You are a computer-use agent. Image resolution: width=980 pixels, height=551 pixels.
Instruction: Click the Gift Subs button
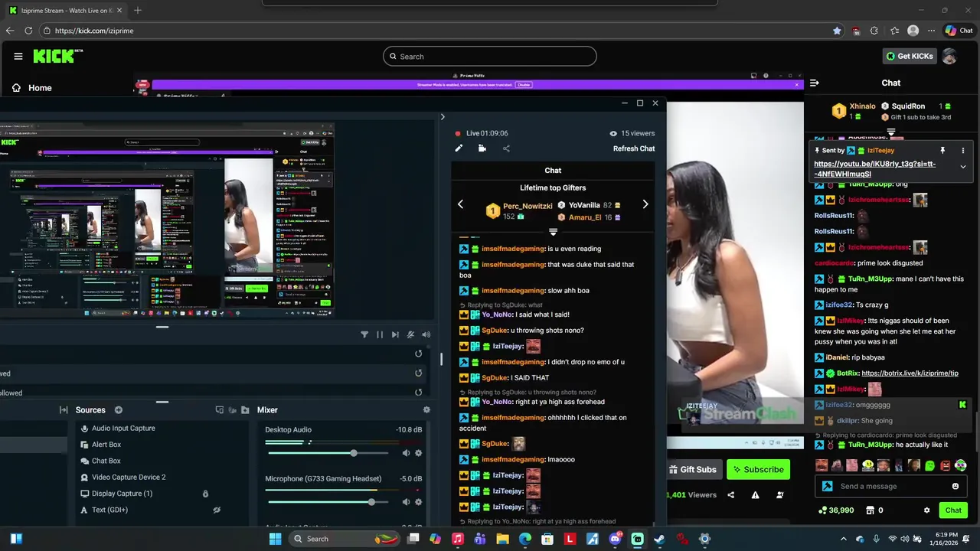click(x=693, y=469)
